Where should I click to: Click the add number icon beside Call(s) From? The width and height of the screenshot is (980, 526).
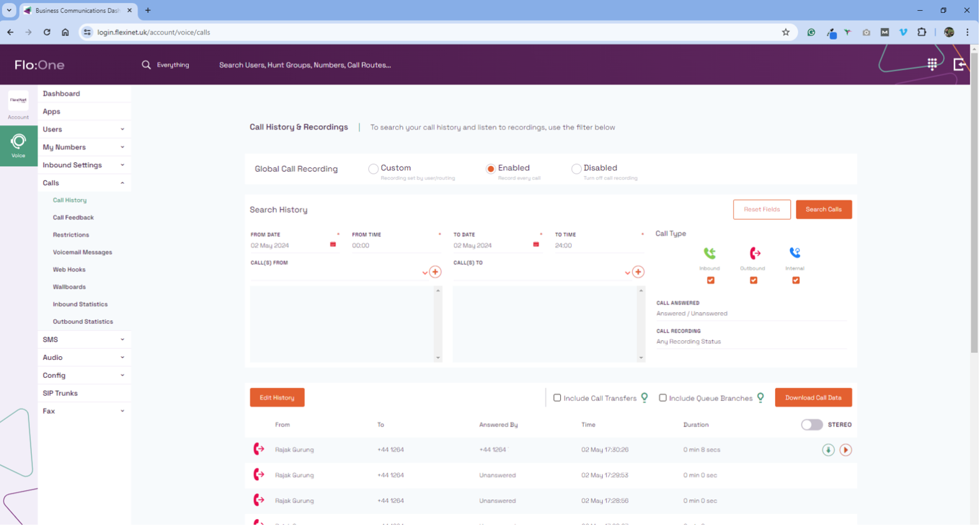435,271
